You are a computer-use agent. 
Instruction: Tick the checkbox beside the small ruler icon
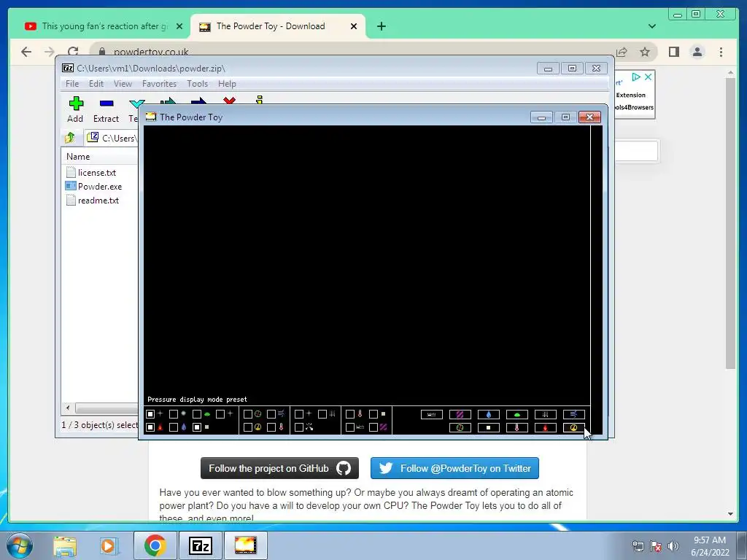click(349, 427)
